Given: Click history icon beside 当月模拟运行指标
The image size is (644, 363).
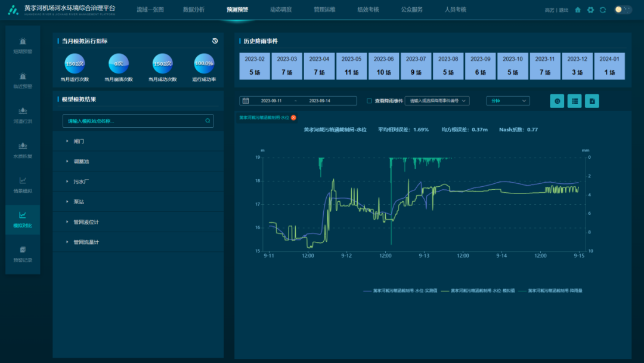Looking at the screenshot, I should pos(215,41).
